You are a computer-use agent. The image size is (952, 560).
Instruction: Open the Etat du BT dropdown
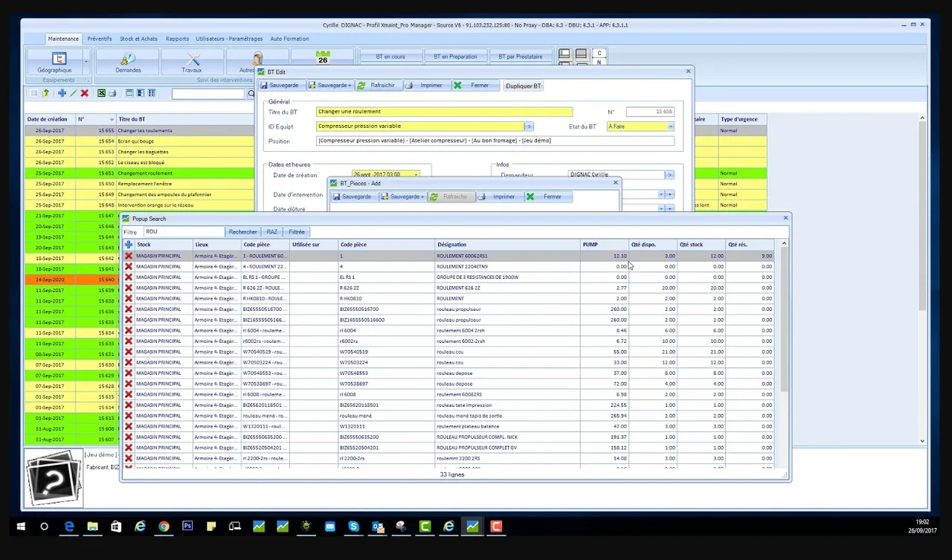tap(670, 126)
